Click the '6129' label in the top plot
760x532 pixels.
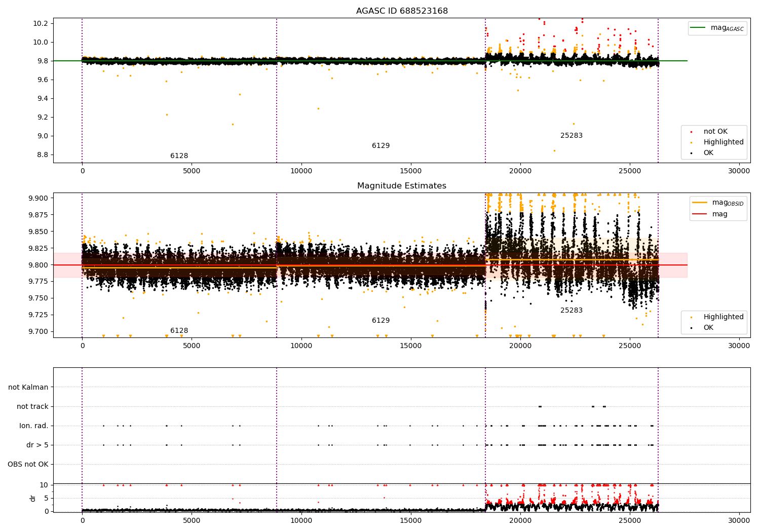coord(381,146)
